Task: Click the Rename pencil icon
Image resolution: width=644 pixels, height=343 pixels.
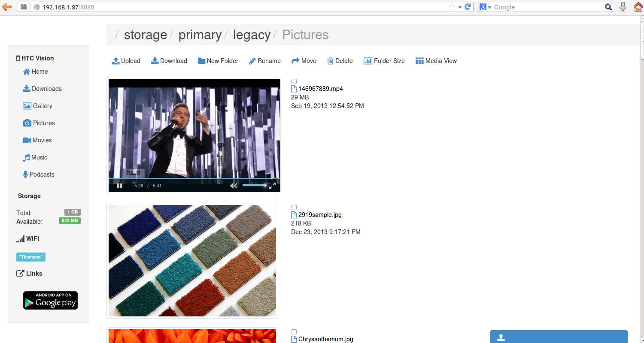Action: pos(252,61)
